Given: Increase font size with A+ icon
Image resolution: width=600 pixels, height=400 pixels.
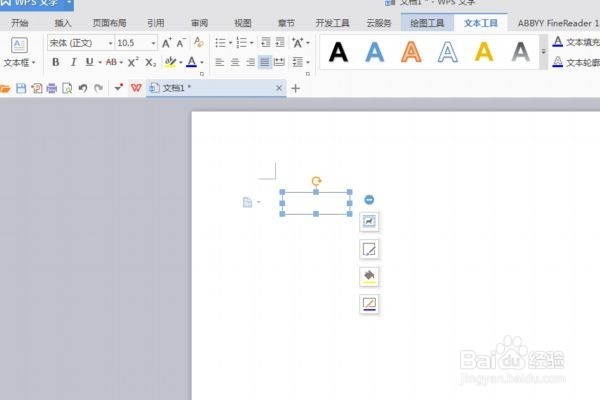Looking at the screenshot, I should pyautogui.click(x=166, y=43).
